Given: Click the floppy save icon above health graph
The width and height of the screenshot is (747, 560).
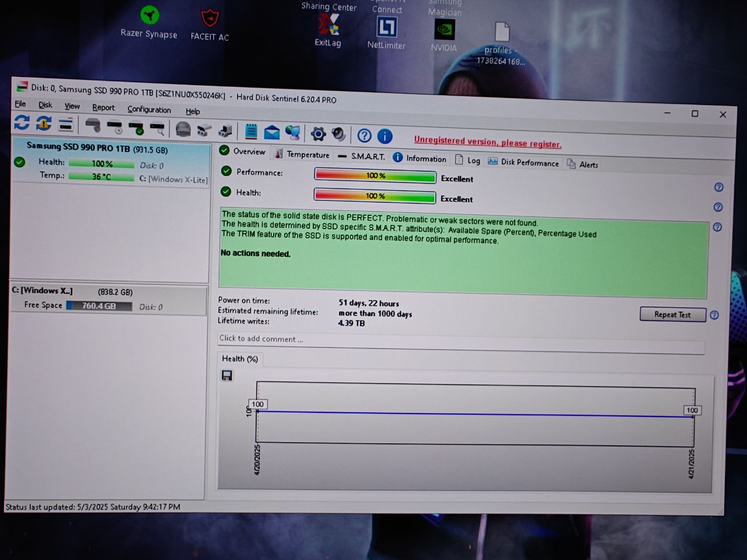Looking at the screenshot, I should pyautogui.click(x=227, y=375).
